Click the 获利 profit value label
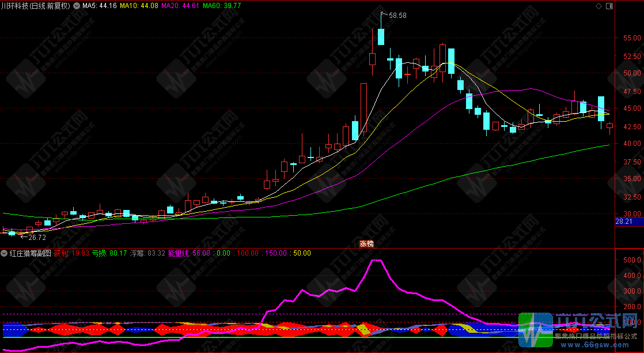 point(71,253)
